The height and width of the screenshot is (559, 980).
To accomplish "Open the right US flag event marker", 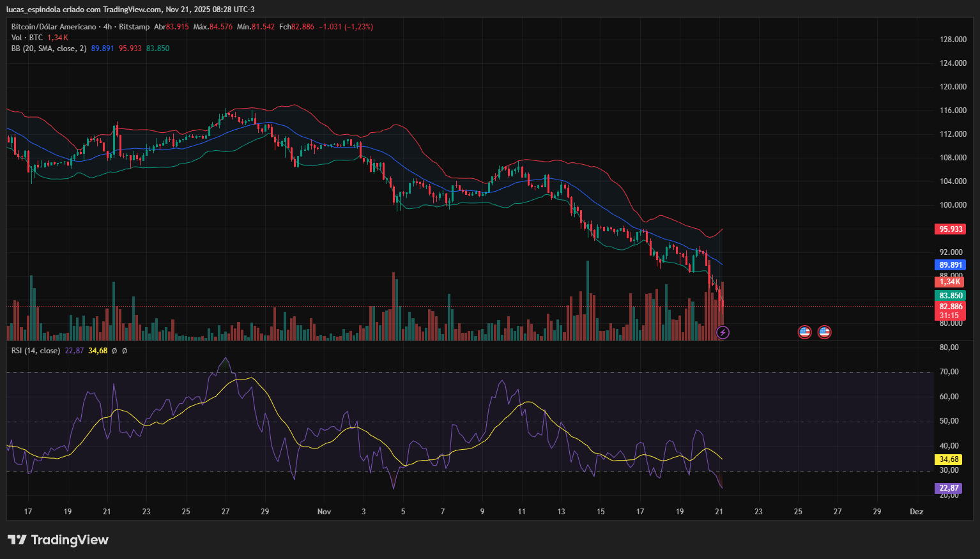I will pos(824,332).
